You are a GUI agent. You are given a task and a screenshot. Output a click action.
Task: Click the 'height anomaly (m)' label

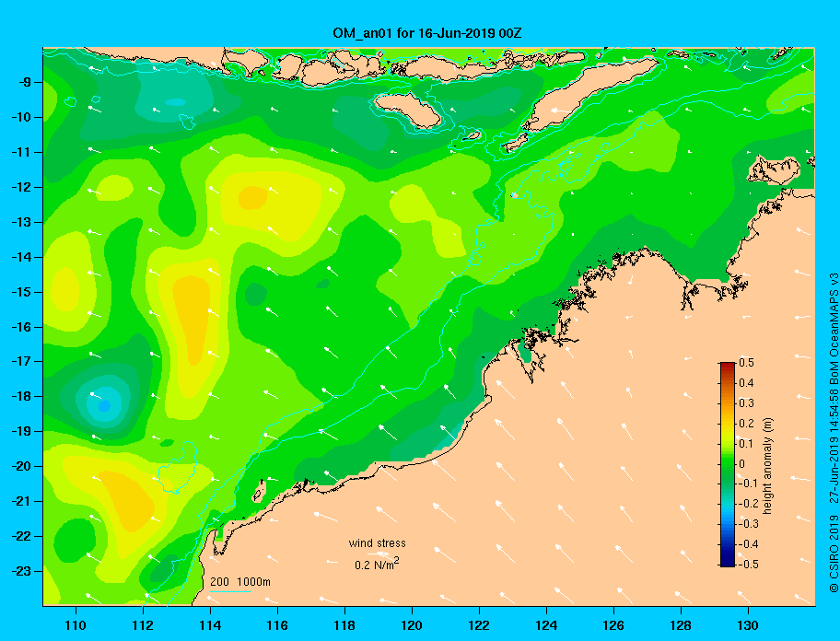768,465
